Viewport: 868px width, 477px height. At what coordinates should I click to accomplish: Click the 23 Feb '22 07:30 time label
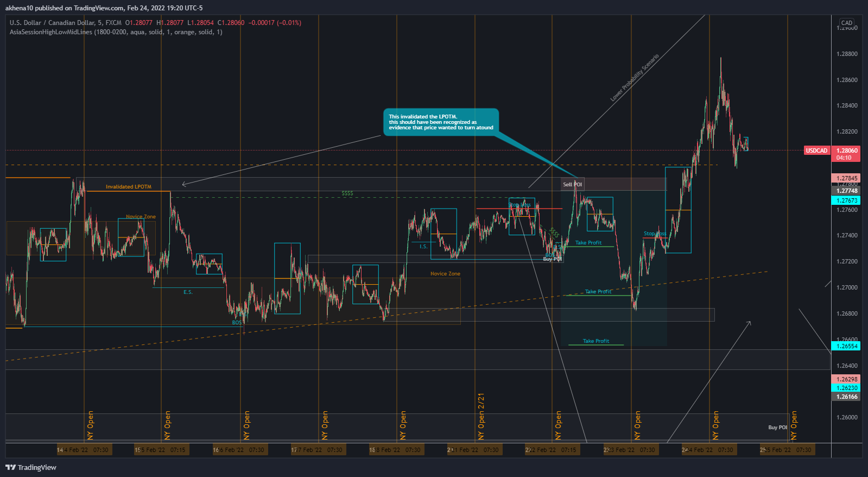631,450
